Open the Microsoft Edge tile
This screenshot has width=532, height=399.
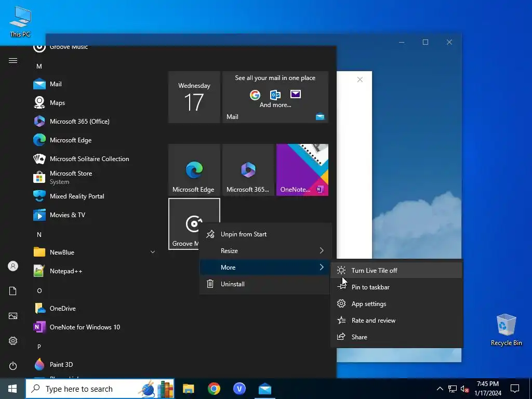(x=194, y=170)
